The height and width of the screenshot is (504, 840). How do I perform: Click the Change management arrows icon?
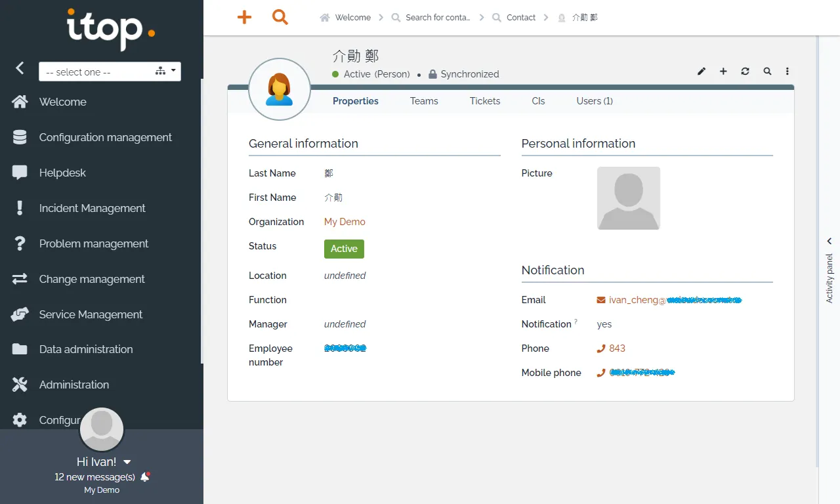pyautogui.click(x=20, y=279)
